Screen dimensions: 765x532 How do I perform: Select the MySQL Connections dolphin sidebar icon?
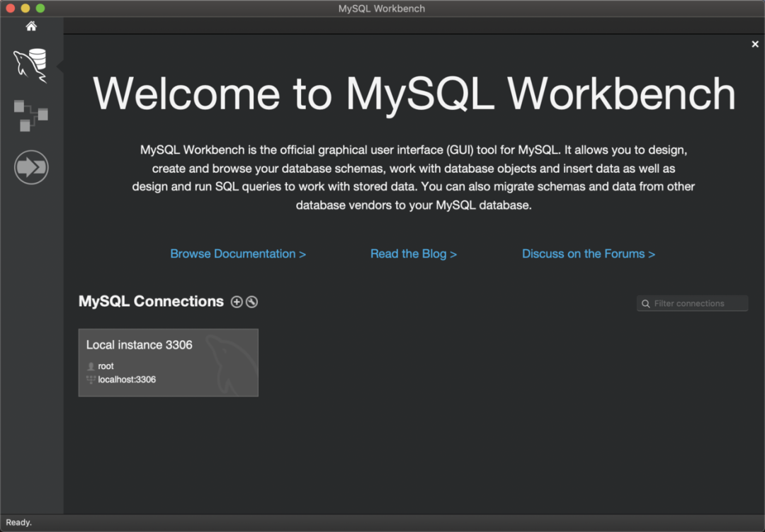[30, 65]
